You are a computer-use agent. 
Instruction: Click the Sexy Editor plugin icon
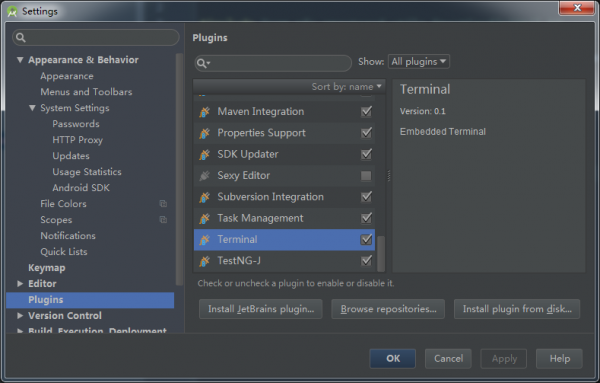tap(205, 176)
